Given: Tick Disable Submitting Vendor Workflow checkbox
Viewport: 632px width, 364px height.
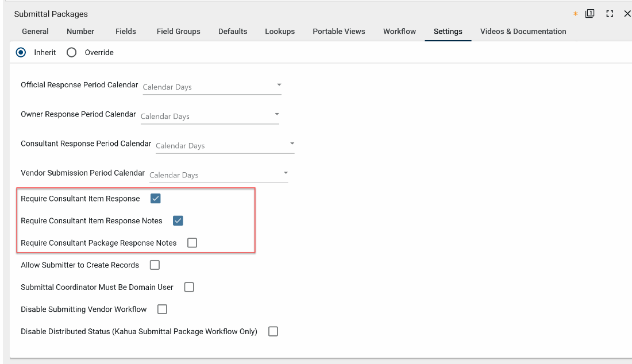Looking at the screenshot, I should point(162,309).
